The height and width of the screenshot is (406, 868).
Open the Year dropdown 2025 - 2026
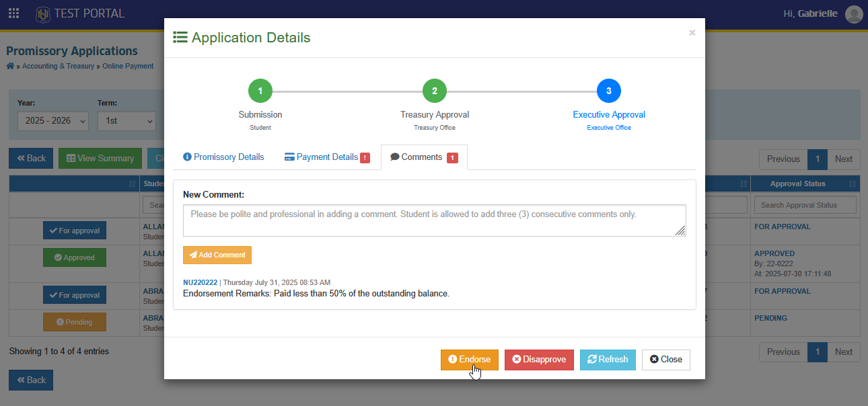pos(53,121)
